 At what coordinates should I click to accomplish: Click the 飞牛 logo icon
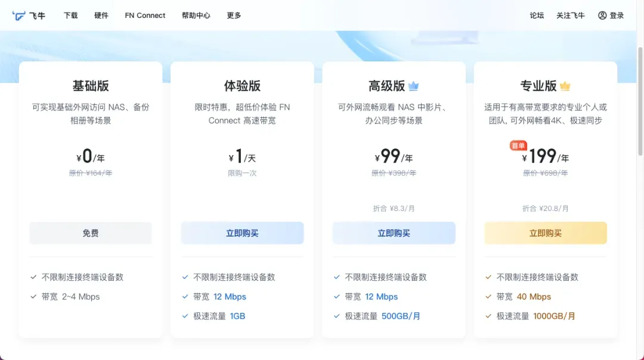[20, 15]
